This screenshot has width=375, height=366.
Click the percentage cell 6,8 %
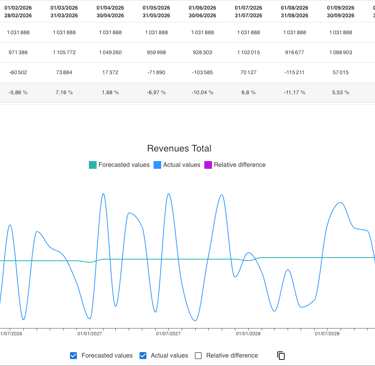[248, 92]
